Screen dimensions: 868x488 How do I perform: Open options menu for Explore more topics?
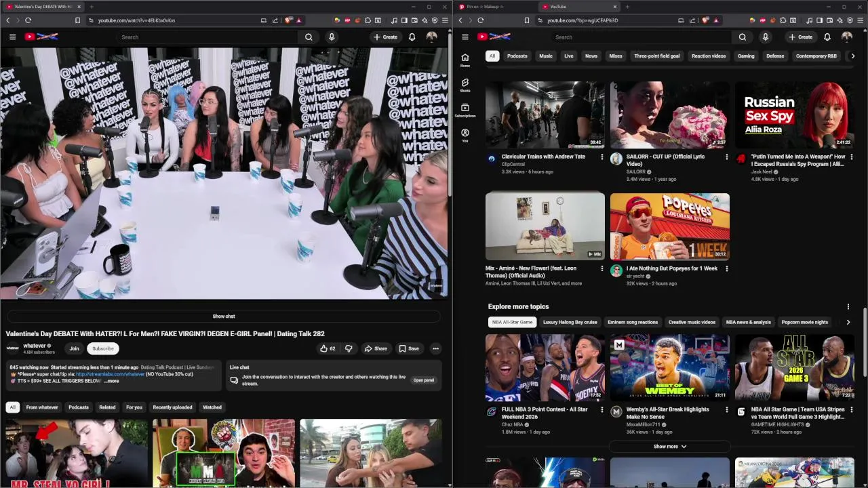[848, 306]
